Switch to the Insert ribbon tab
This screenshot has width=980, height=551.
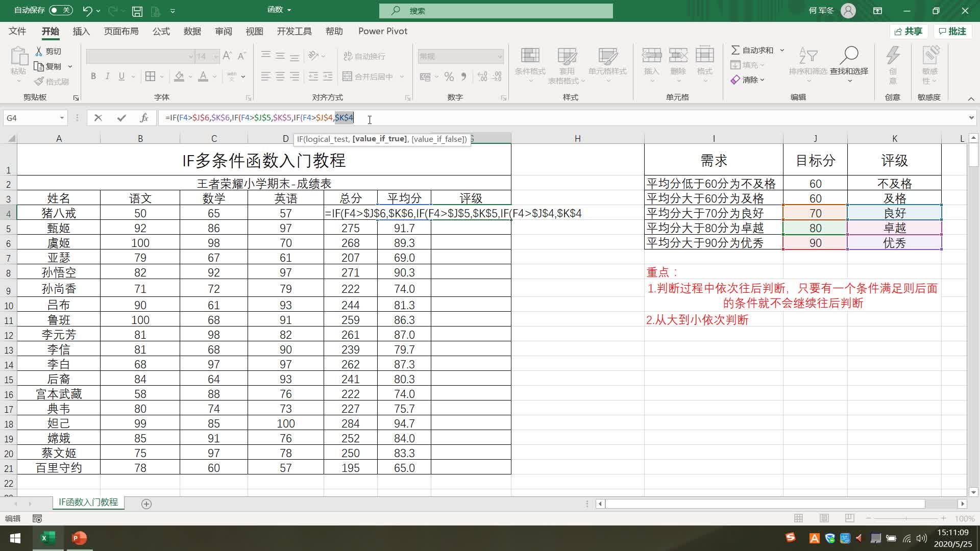[x=81, y=31]
